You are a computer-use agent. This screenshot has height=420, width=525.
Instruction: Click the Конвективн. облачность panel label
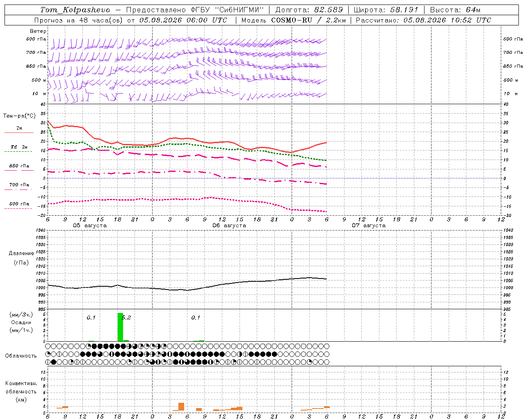21,391
